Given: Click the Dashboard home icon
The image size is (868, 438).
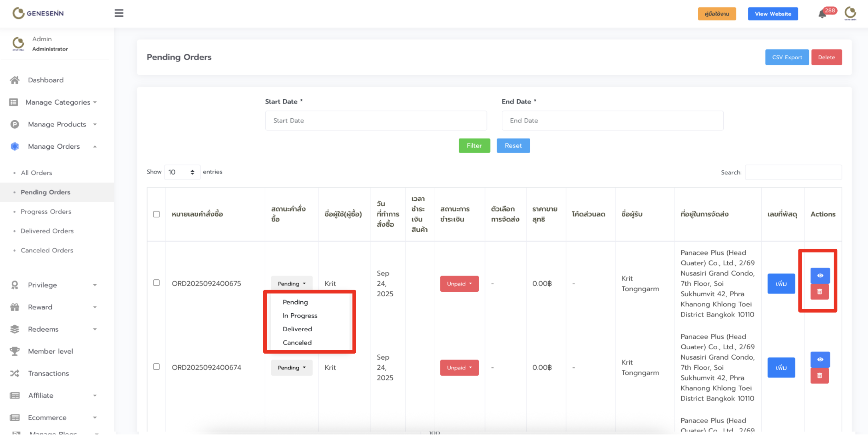Looking at the screenshot, I should (14, 80).
